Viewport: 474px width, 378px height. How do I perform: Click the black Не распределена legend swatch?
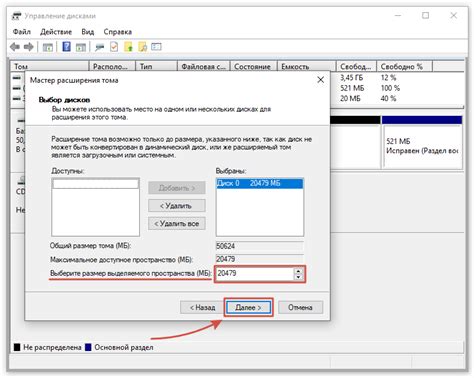point(17,347)
